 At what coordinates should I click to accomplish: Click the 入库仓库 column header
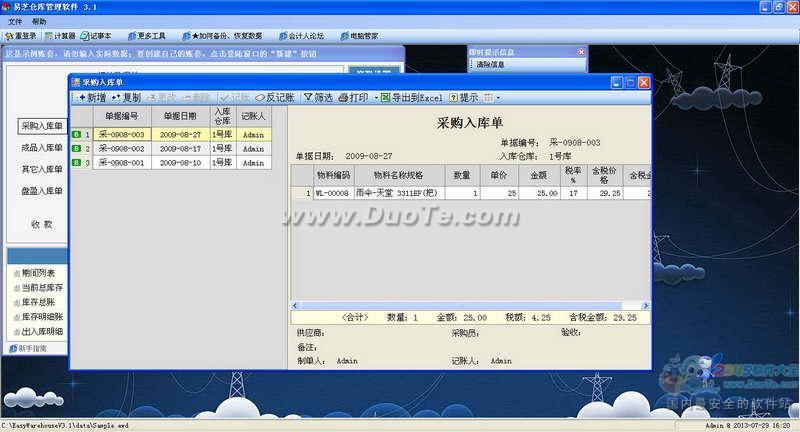pyautogui.click(x=222, y=116)
